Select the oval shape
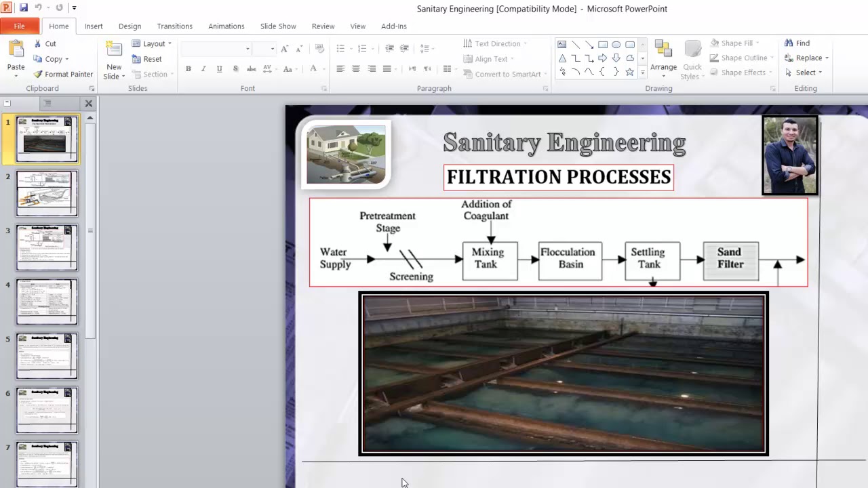Image resolution: width=868 pixels, height=488 pixels. [616, 45]
